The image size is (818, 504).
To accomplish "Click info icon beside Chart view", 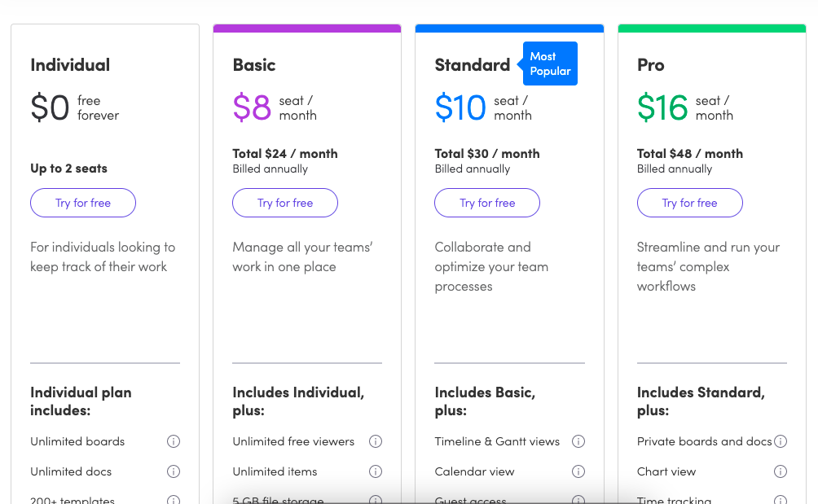I will click(x=781, y=471).
